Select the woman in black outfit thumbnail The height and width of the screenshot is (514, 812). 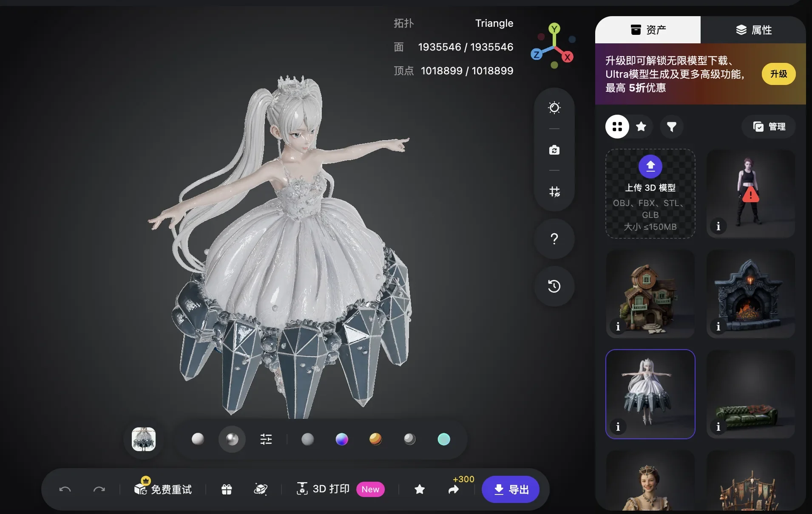pyautogui.click(x=751, y=194)
